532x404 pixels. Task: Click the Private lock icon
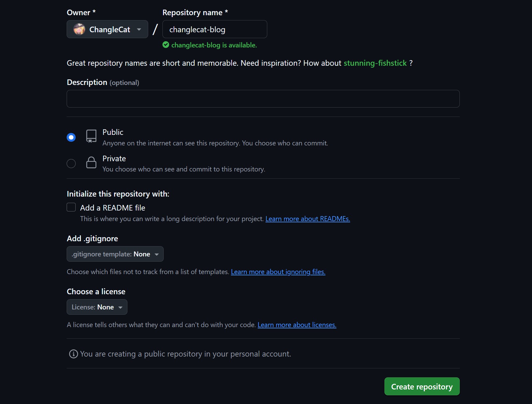point(91,162)
